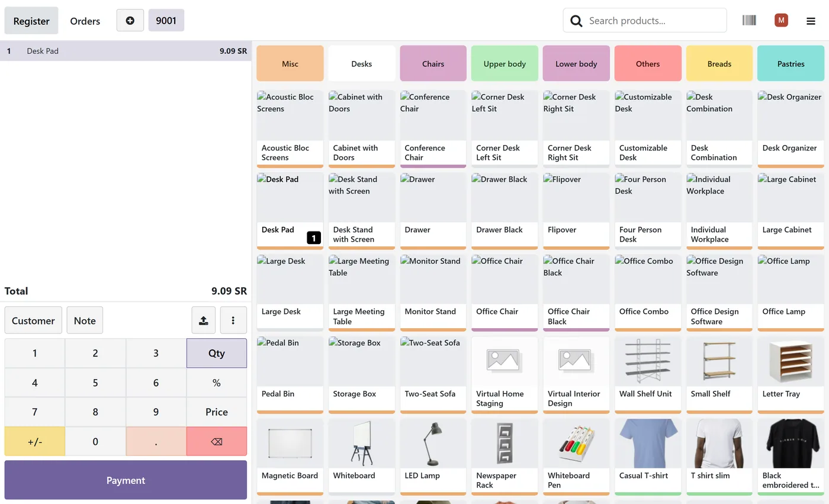Select the LED Lamp product image
This screenshot has height=504, width=829.
point(433,444)
